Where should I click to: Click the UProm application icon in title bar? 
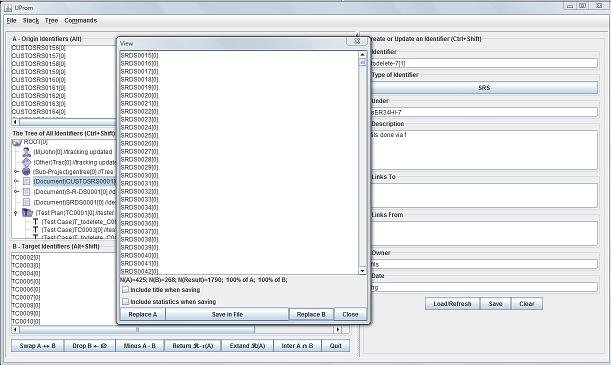coord(8,7)
